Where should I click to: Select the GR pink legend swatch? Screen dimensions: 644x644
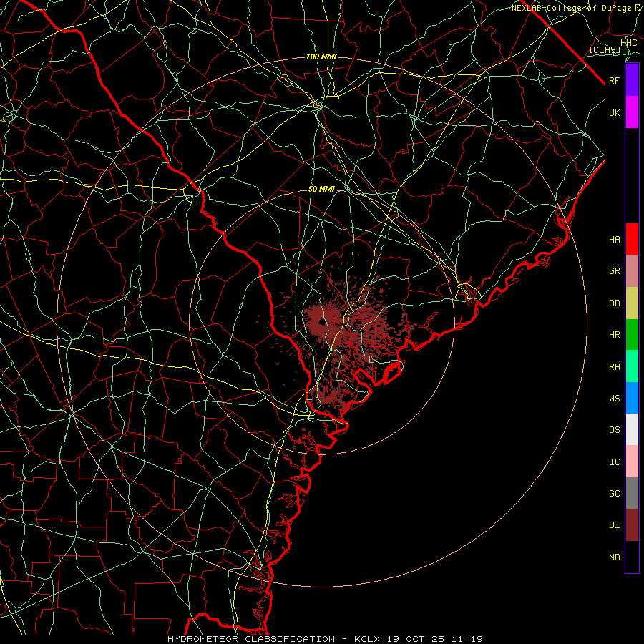[x=632, y=271]
